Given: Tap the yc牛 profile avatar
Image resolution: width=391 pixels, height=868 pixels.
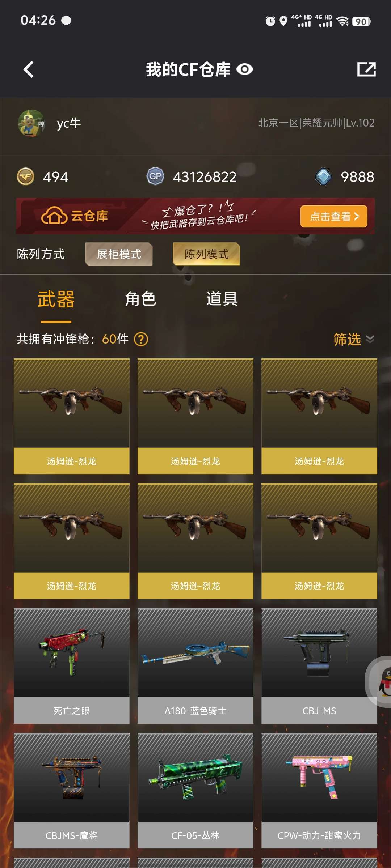Looking at the screenshot, I should click(31, 123).
